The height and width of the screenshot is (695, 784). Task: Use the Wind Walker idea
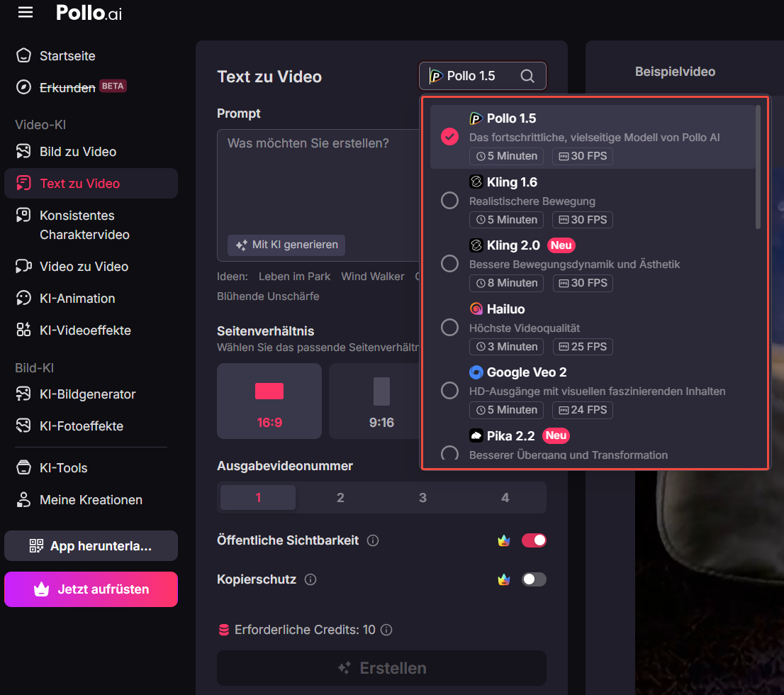(372, 276)
